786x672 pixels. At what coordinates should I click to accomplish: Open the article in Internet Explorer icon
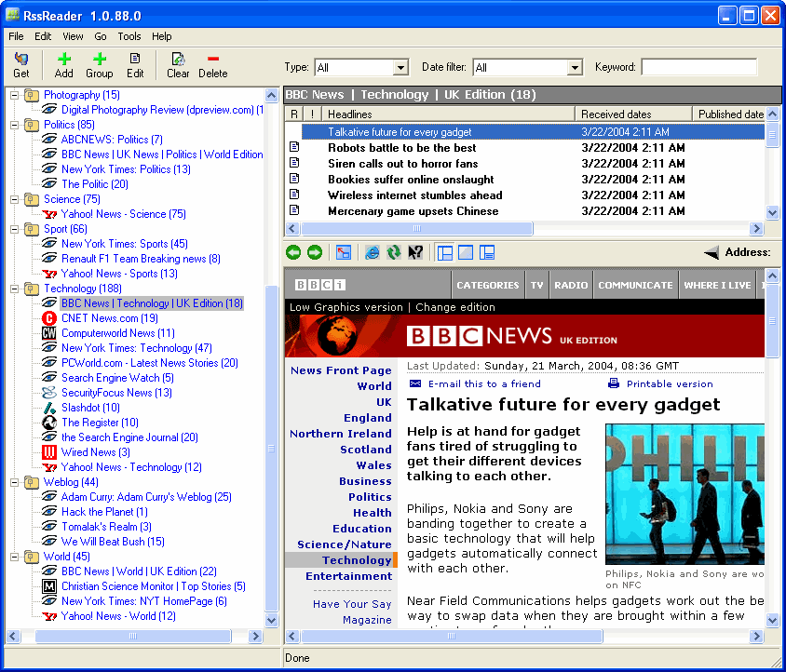coord(372,251)
